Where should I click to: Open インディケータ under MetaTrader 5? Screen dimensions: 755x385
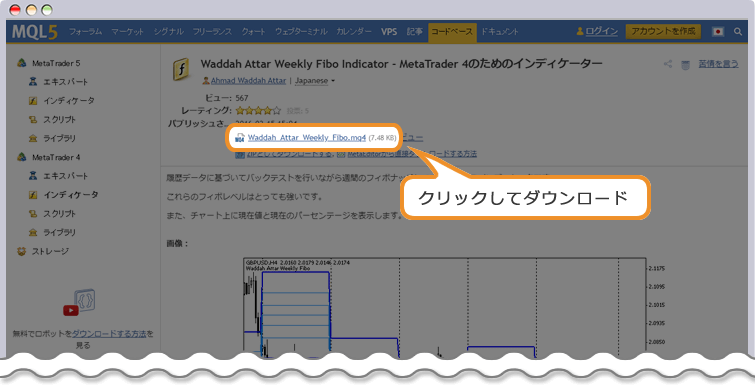[x=69, y=101]
